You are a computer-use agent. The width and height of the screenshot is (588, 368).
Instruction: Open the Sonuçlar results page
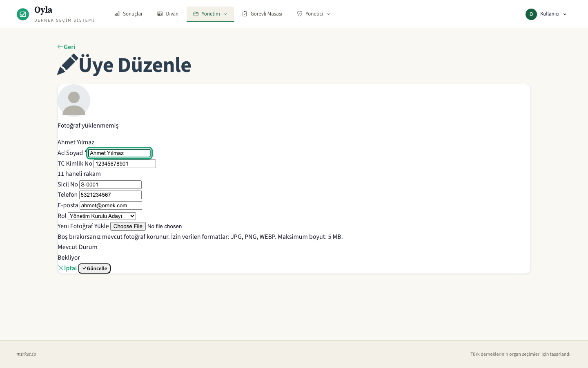coord(129,14)
